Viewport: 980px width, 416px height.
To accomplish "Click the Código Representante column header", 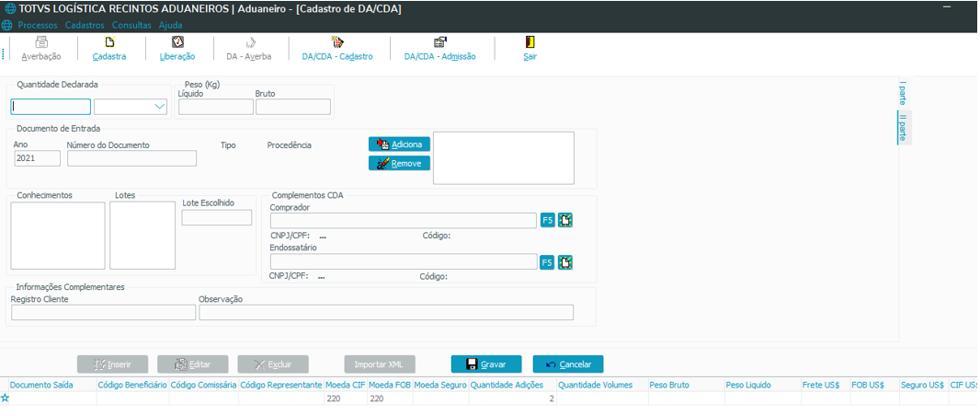I will pyautogui.click(x=281, y=386).
